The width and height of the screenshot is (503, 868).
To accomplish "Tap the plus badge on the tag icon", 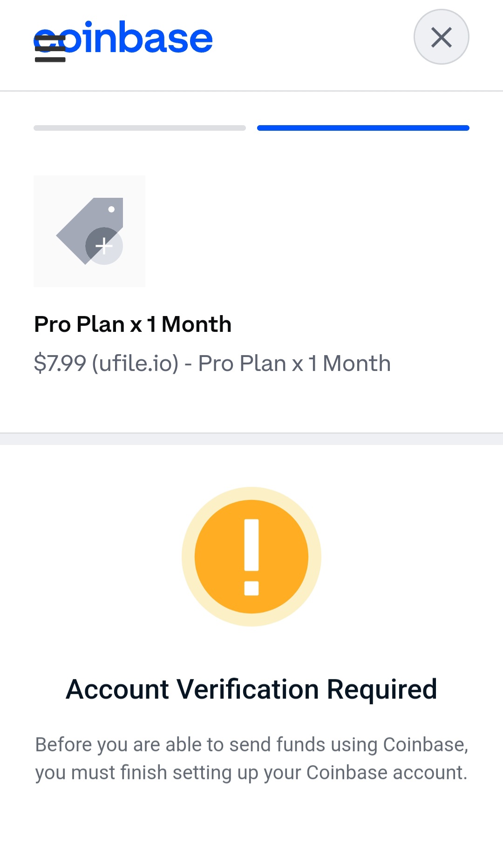I will tap(104, 246).
